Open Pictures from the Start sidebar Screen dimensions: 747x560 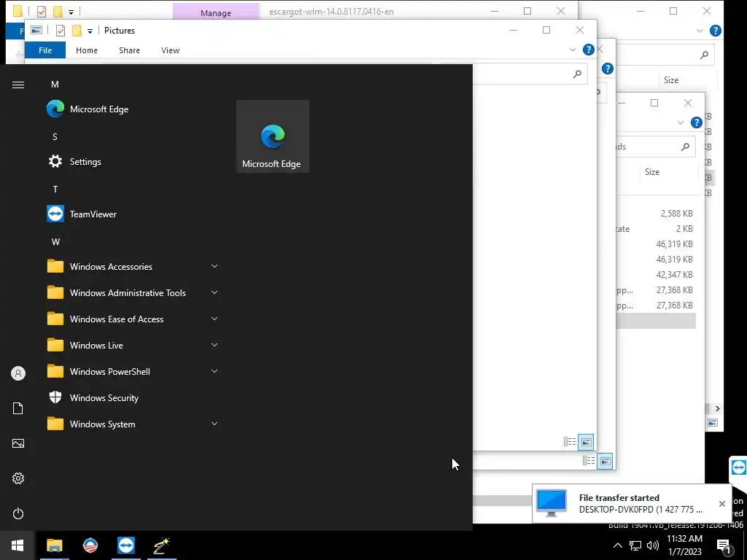click(x=18, y=443)
